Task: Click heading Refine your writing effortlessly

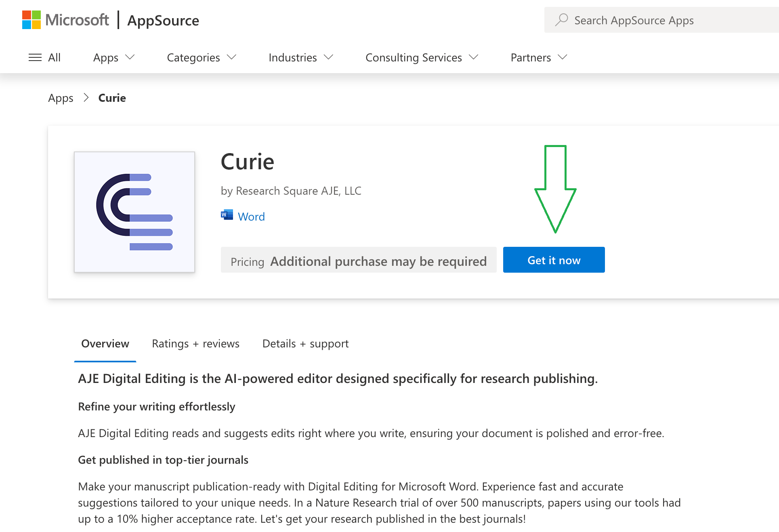Action: coord(157,406)
